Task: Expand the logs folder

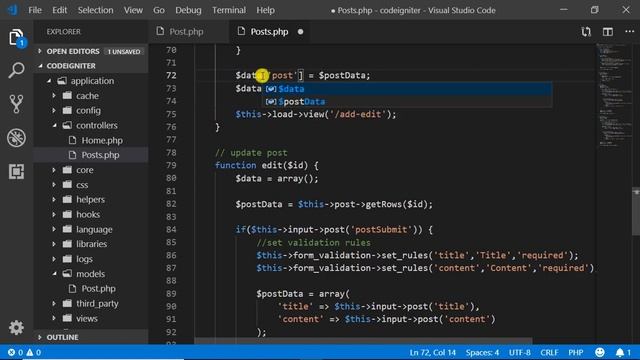Action: click(x=91, y=259)
